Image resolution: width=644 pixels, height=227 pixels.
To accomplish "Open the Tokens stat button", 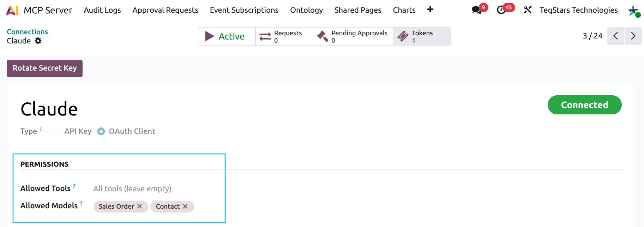I will [x=422, y=36].
